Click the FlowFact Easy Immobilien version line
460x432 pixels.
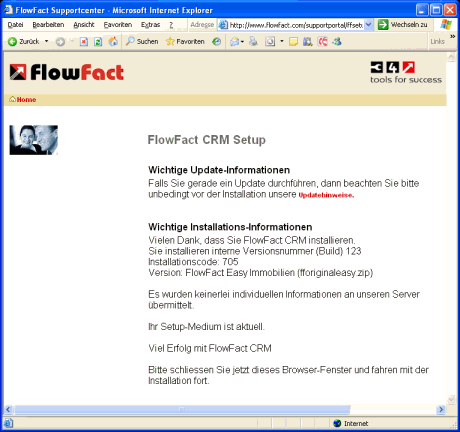pos(261,273)
